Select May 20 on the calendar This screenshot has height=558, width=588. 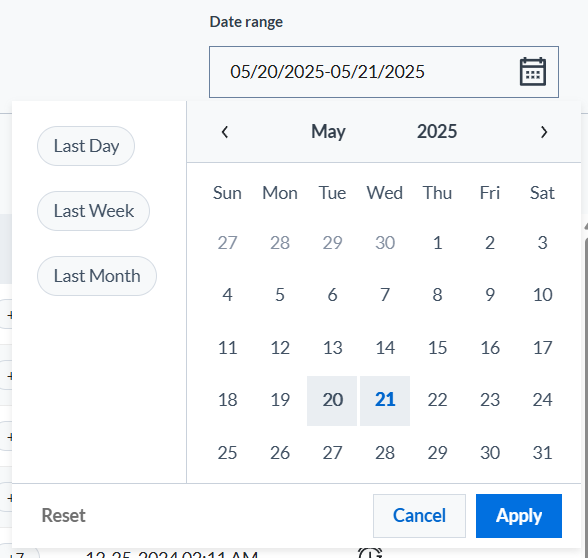[332, 400]
